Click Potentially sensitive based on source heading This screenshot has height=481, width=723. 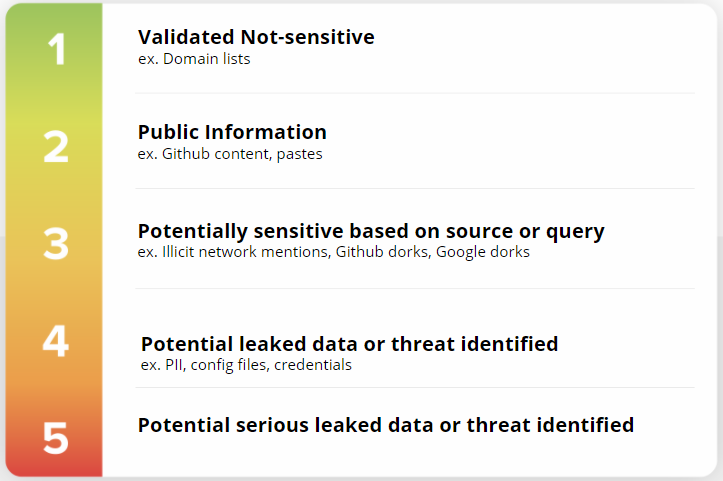pos(371,231)
